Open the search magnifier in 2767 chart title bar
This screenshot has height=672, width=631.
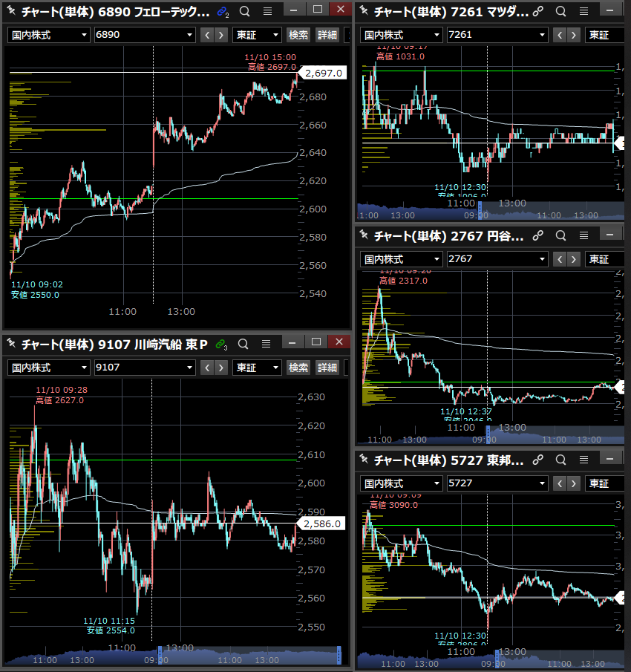tap(560, 235)
